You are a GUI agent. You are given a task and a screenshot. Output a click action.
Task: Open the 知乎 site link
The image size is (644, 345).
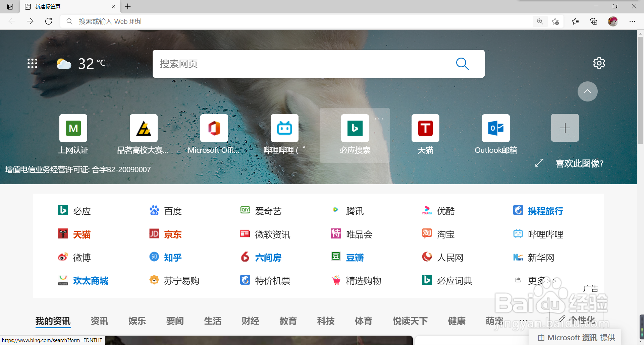(166, 257)
